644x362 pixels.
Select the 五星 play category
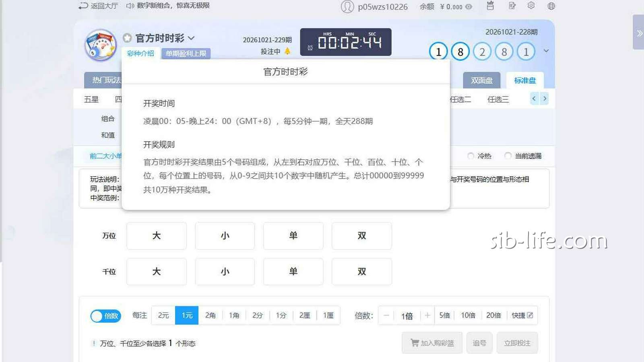pyautogui.click(x=91, y=99)
